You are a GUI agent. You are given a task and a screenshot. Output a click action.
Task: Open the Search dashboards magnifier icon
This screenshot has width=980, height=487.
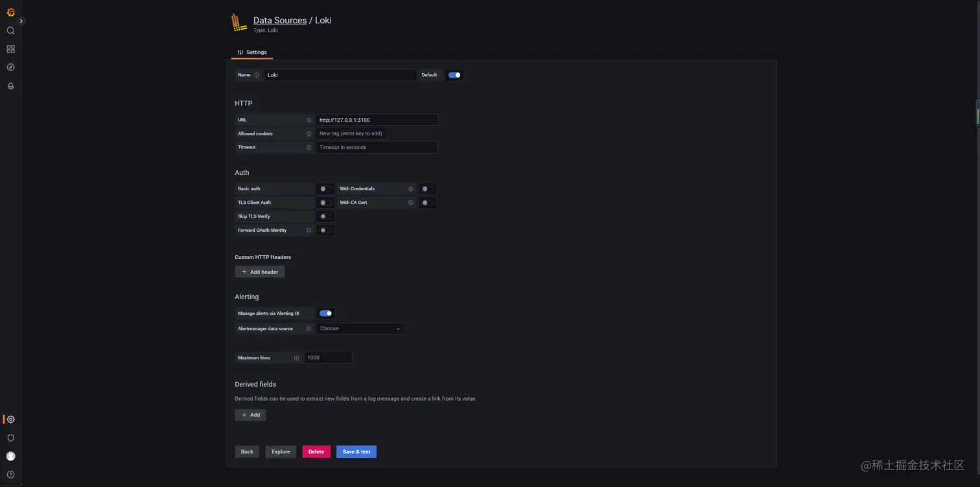pyautogui.click(x=10, y=30)
